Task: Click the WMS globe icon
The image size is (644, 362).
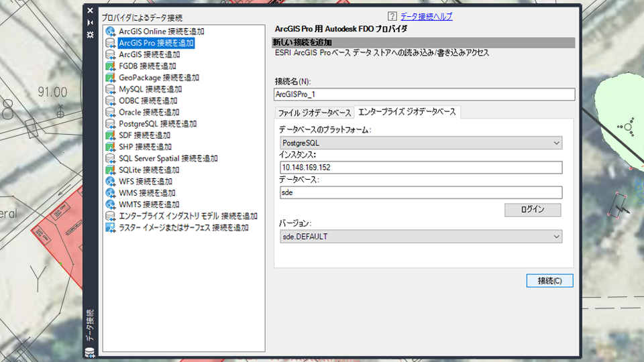Action: (x=110, y=192)
